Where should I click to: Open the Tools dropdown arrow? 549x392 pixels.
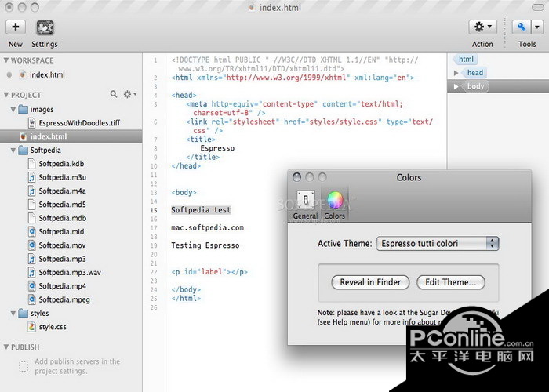(537, 27)
